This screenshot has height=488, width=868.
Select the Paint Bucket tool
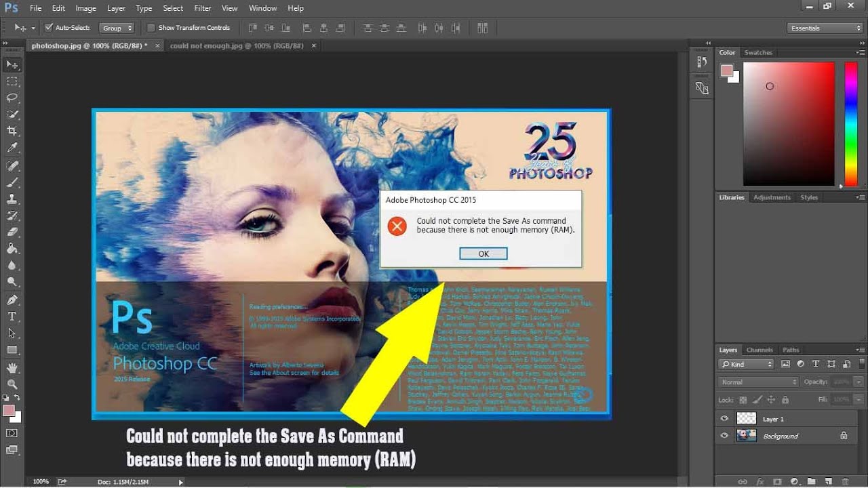pyautogui.click(x=12, y=248)
